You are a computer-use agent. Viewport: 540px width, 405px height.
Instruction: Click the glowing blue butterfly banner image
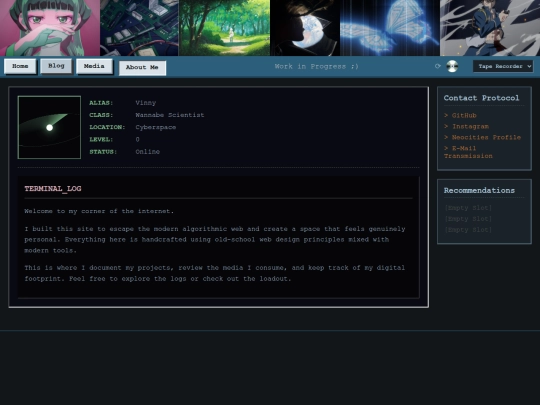point(390,28)
